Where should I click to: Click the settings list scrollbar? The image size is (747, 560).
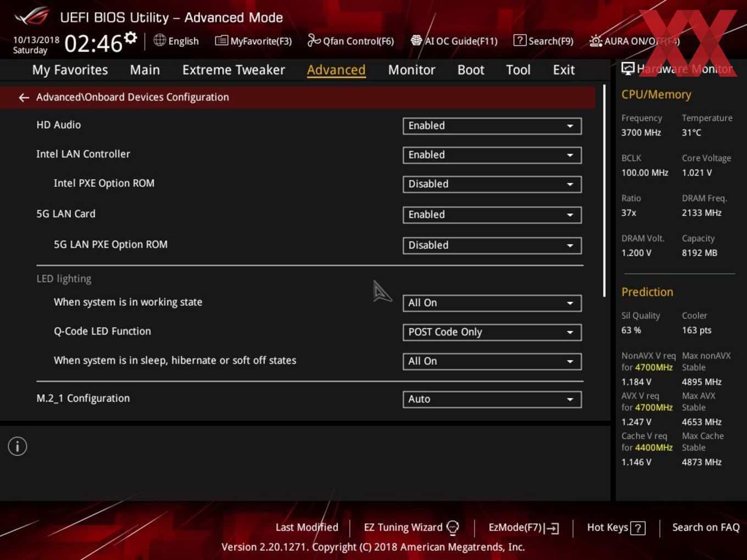click(x=604, y=191)
